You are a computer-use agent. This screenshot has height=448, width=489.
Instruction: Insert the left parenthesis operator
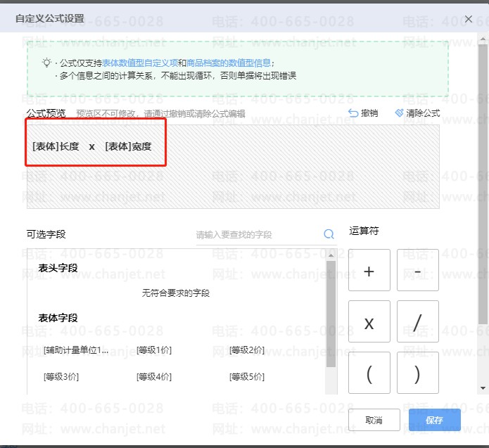click(369, 373)
